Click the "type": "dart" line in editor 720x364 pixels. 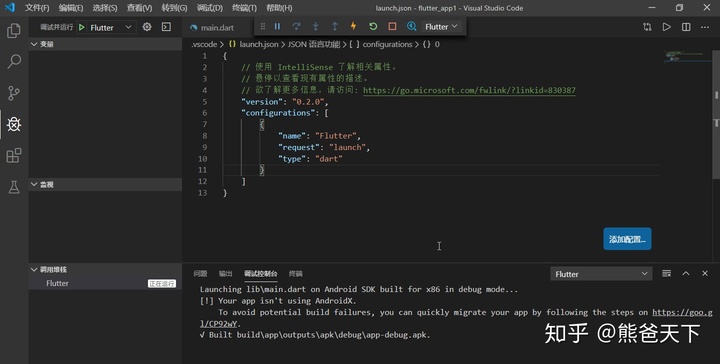click(310, 159)
